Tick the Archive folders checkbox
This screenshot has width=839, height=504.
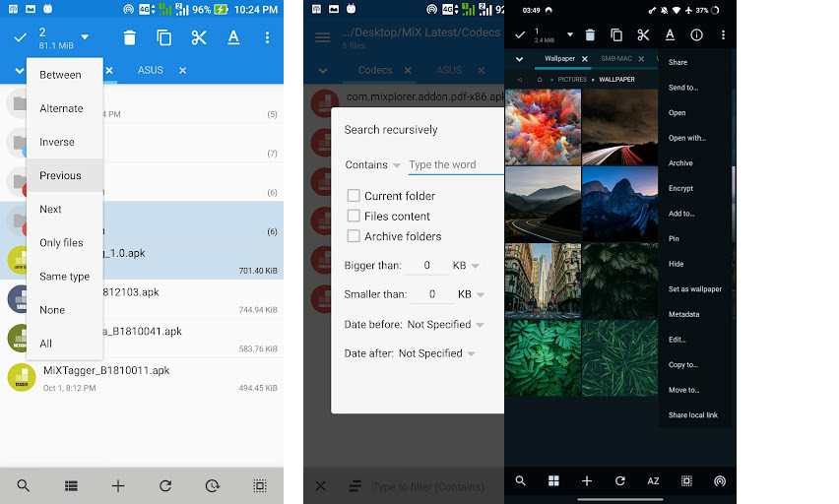tap(354, 236)
